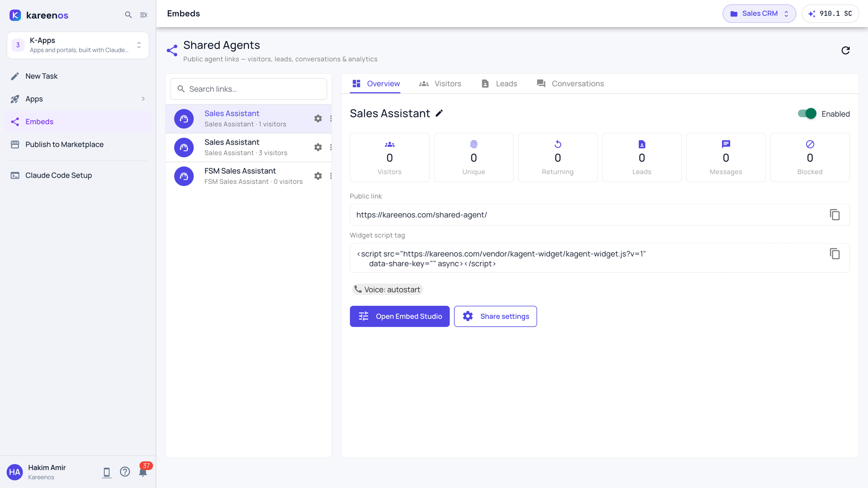
Task: Open settings gear for FSM Sales Assistant
Action: tap(318, 176)
